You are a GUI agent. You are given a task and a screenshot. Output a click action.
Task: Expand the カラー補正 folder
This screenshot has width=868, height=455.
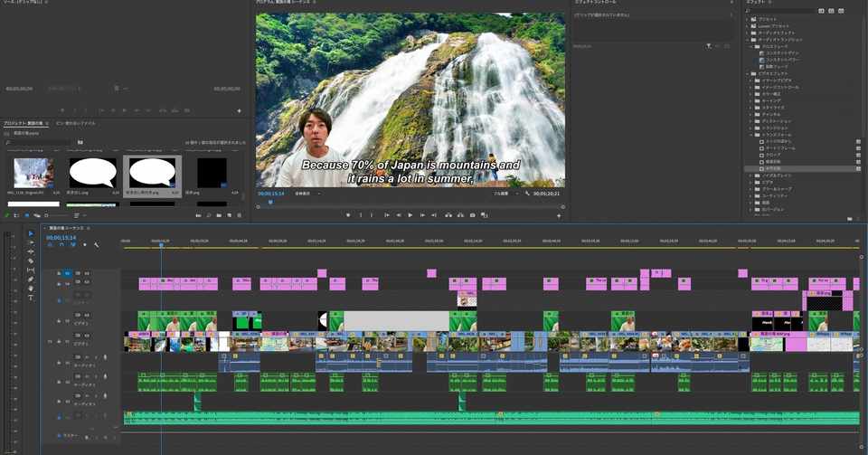[x=750, y=94]
